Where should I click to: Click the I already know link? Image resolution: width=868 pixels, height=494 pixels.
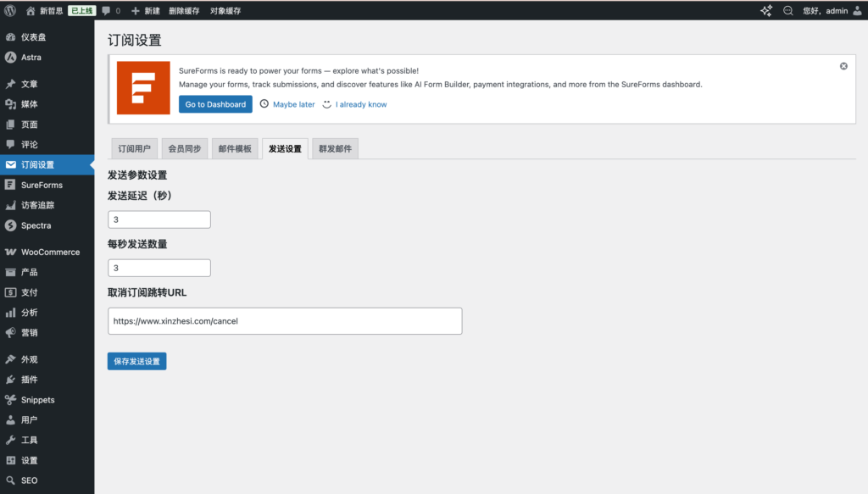click(361, 104)
